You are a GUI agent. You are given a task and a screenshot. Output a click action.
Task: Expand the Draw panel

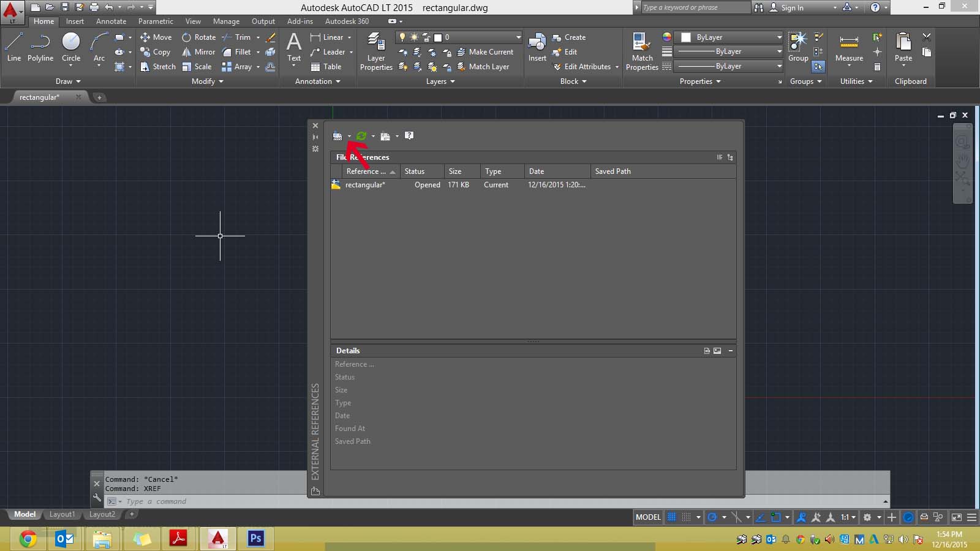pos(67,81)
